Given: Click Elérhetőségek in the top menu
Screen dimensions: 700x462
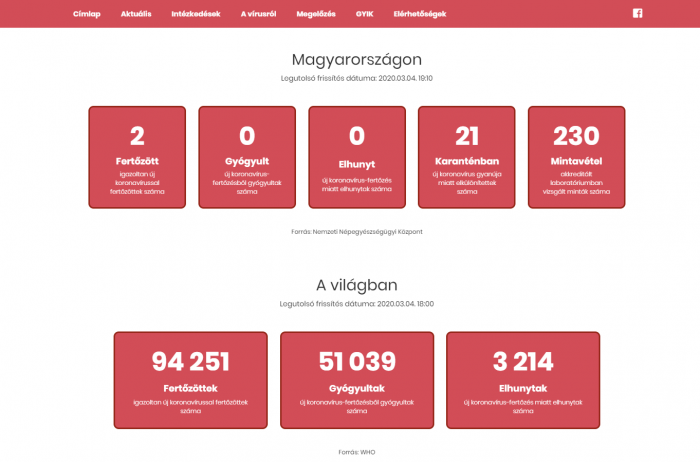Looking at the screenshot, I should pos(420,14).
